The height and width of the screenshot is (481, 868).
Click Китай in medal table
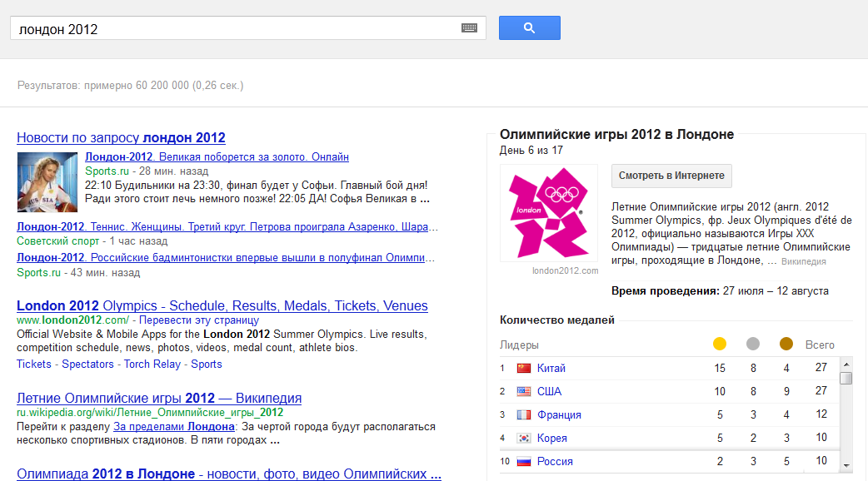551,368
